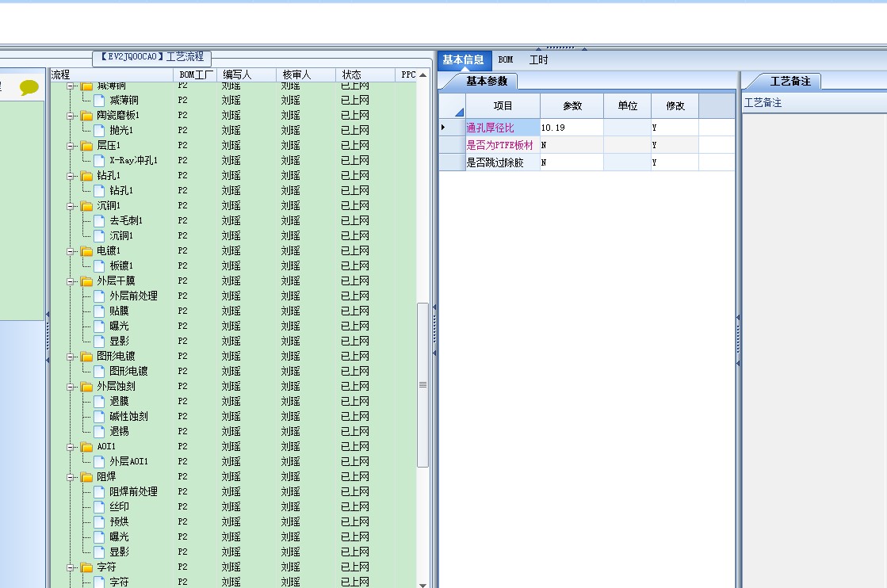The width and height of the screenshot is (887, 588).
Task: Click document icon of 板镀1
Action: click(100, 265)
